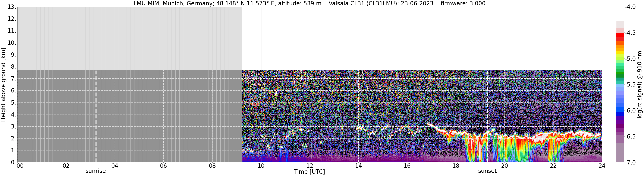Click the 'log(rc-signal) @ 910 nm' colorbar label
This screenshot has height=176, width=644.
click(x=640, y=85)
